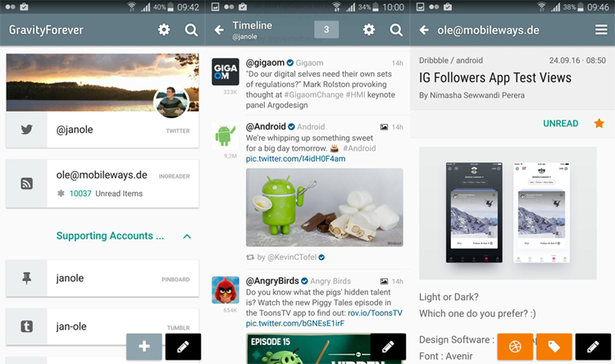This screenshot has width=615, height=364.
Task: Open ole@mobileways.de InoReader account
Action: coord(102,184)
